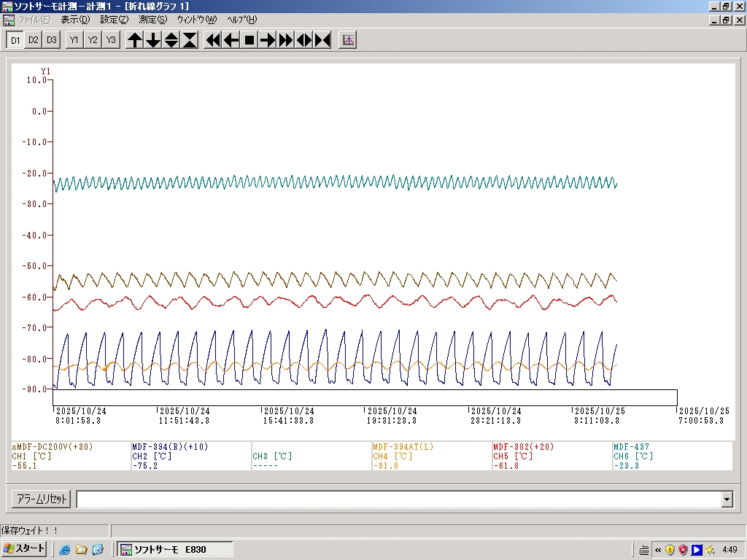Jump to start with double-left arrow
Viewport: 747px width, 560px height.
pyautogui.click(x=213, y=40)
